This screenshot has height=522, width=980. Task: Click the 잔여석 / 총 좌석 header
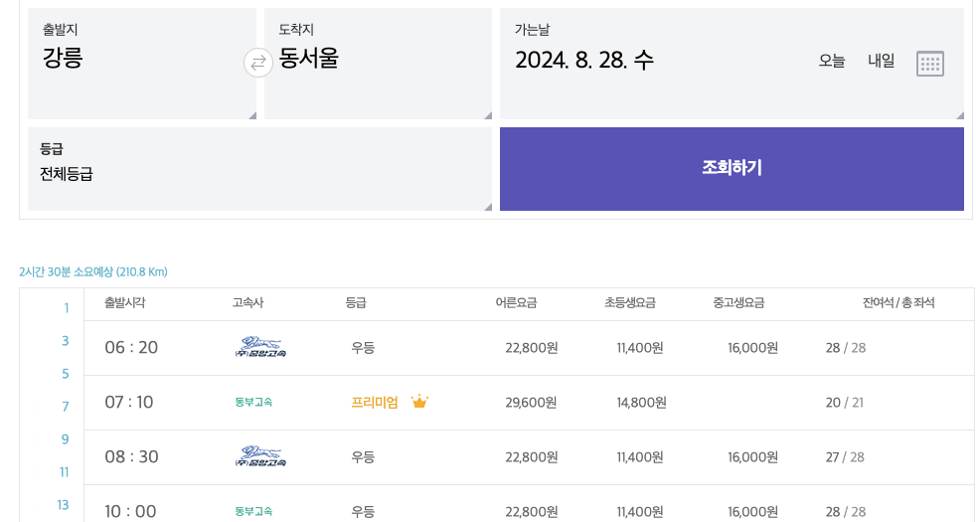898,302
